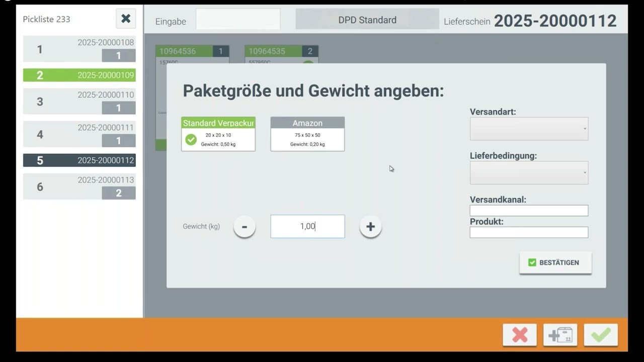Viewport: 644px width, 362px height.
Task: Click green checkmark icon in bottom bar
Action: click(601, 335)
